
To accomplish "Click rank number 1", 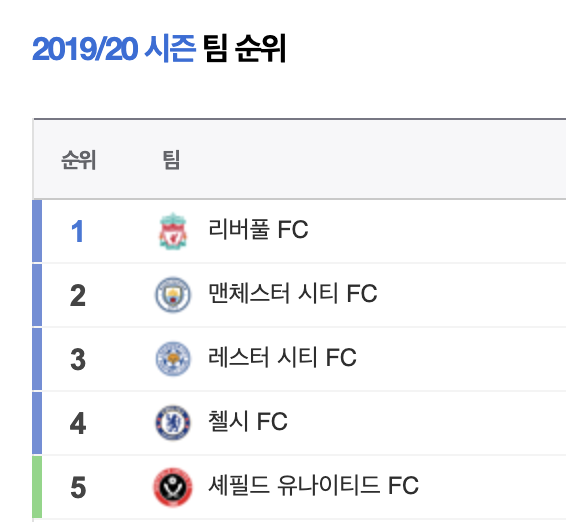I will coord(78,231).
